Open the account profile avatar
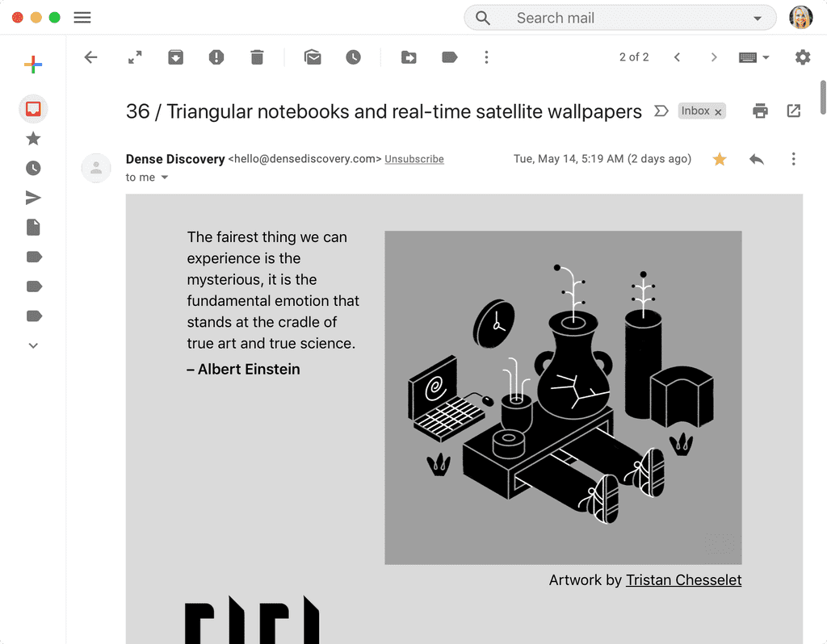Image resolution: width=827 pixels, height=644 pixels. point(800,18)
